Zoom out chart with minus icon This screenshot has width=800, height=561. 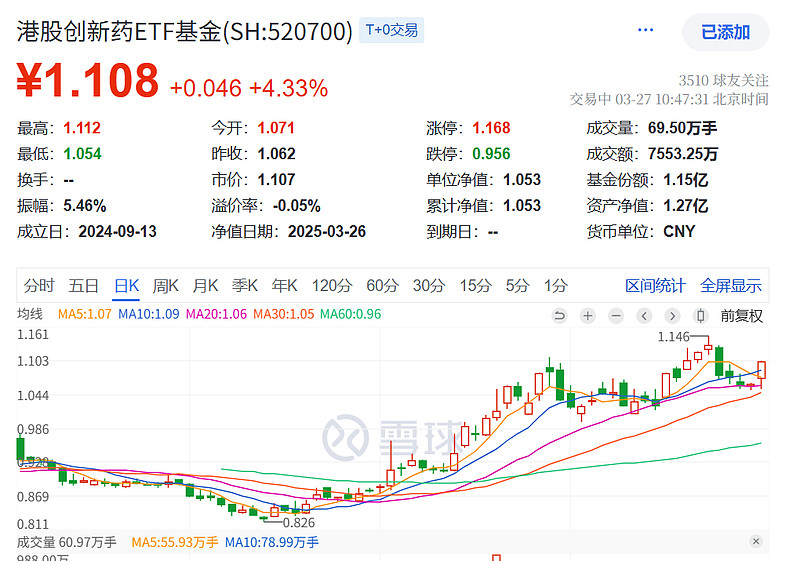616,316
